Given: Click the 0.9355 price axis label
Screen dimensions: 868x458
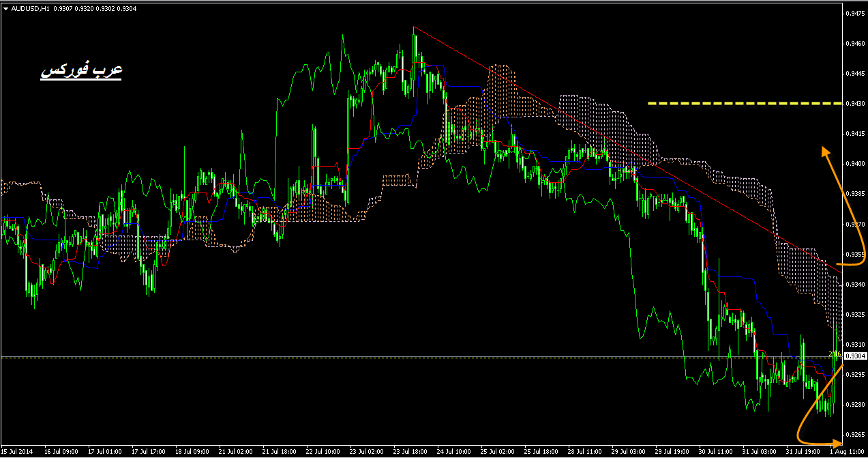Looking at the screenshot, I should 856,254.
